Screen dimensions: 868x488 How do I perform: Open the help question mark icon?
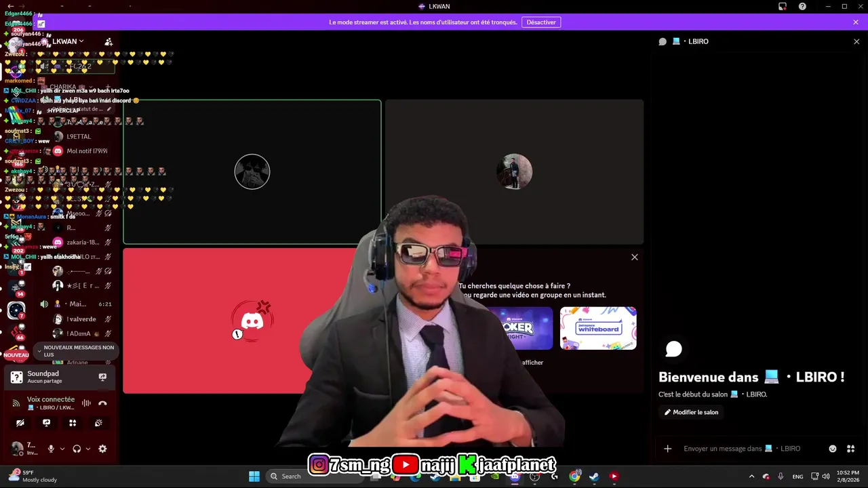pos(802,6)
